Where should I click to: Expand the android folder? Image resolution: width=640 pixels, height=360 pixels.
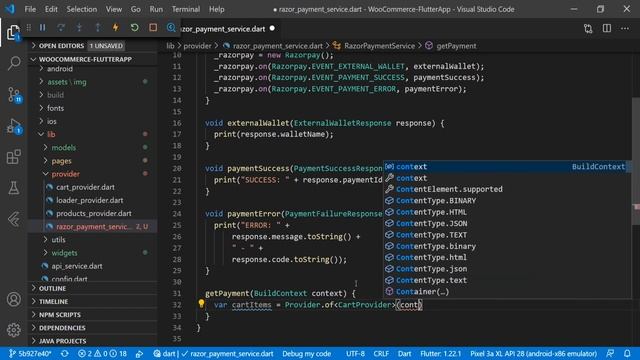(93, 69)
